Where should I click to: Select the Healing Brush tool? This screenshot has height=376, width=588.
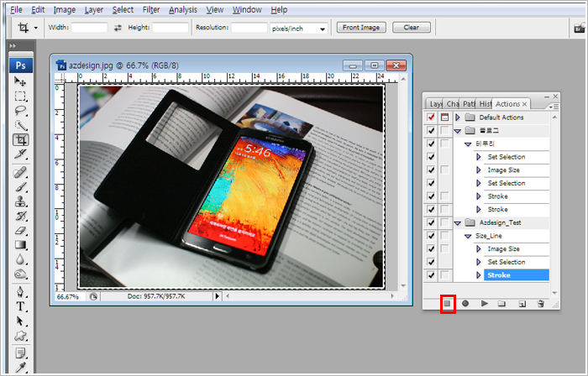pos(20,172)
